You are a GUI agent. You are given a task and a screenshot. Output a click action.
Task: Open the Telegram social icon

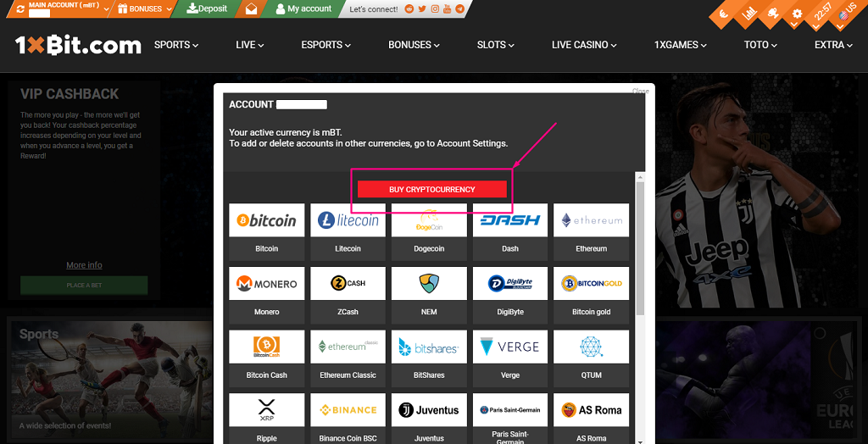click(459, 9)
